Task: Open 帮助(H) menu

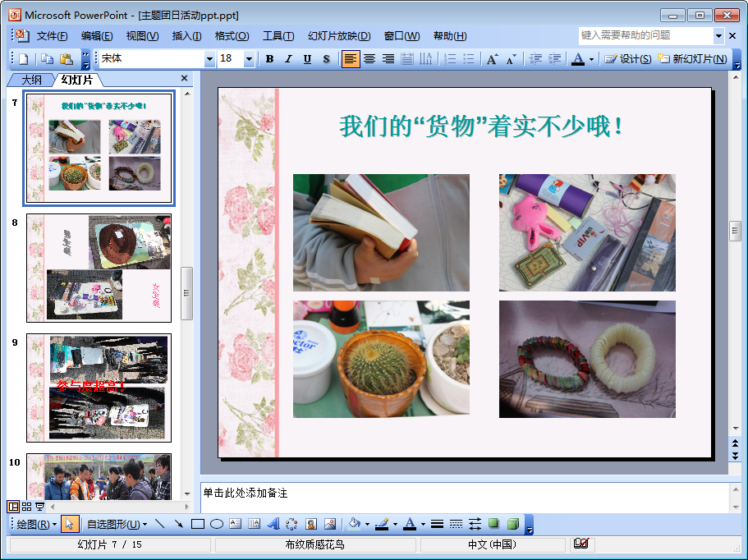Action: point(450,36)
